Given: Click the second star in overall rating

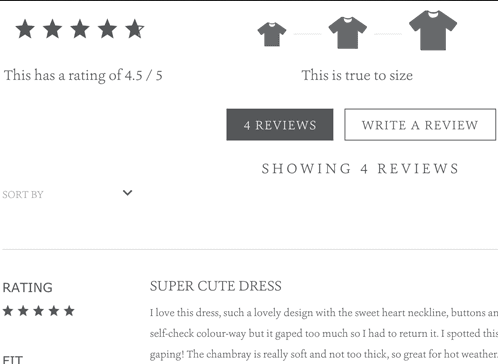Looking at the screenshot, I should [x=53, y=29].
